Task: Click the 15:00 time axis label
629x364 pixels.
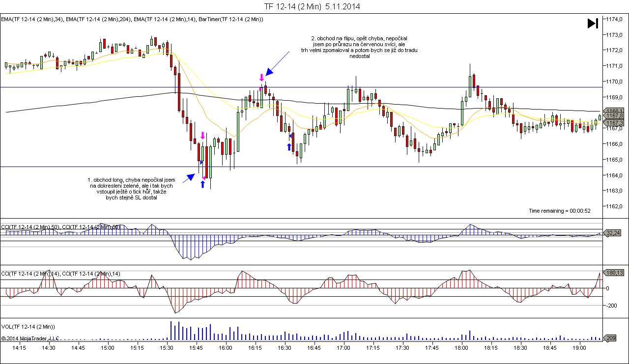Action: coord(108,348)
